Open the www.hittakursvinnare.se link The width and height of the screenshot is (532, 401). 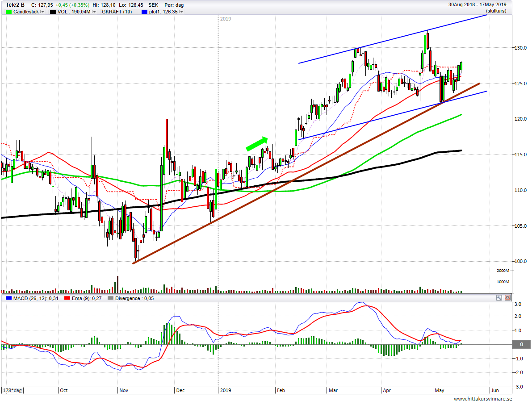tap(483, 399)
